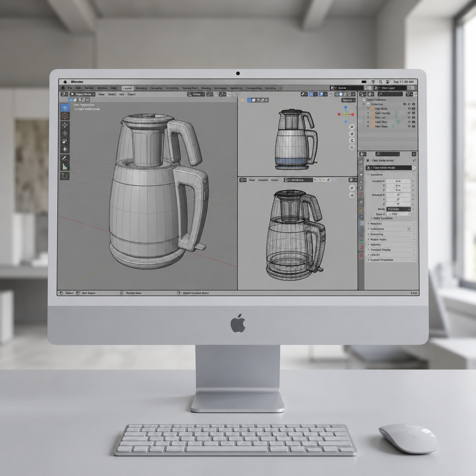476x476 pixels.
Task: Open the orange Material properties tab
Action: coord(361,210)
